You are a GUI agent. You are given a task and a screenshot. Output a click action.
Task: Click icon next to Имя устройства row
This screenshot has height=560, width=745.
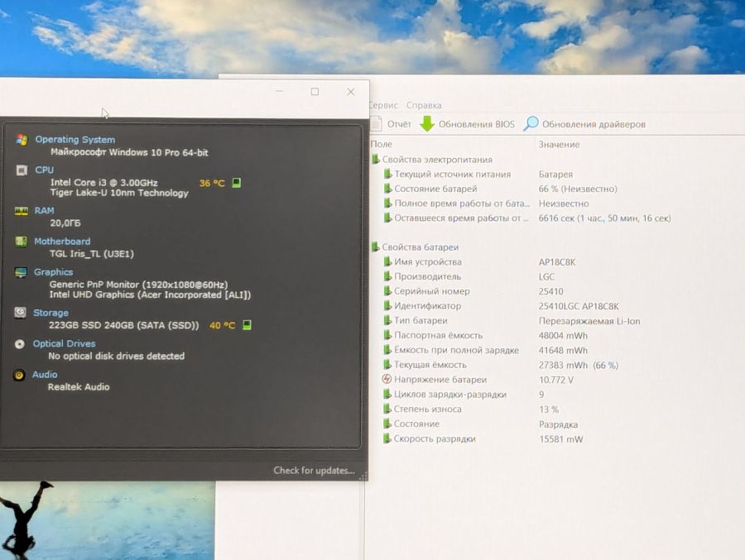(x=387, y=261)
